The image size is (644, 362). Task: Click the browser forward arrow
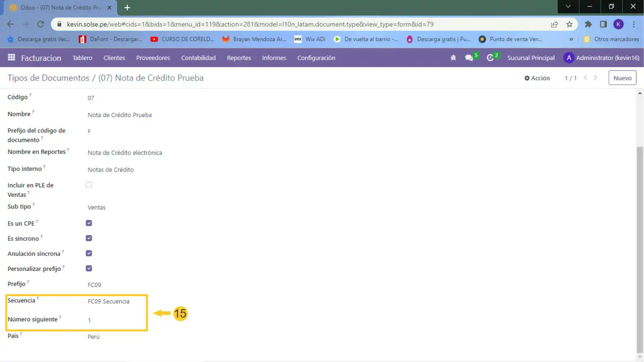[26, 24]
